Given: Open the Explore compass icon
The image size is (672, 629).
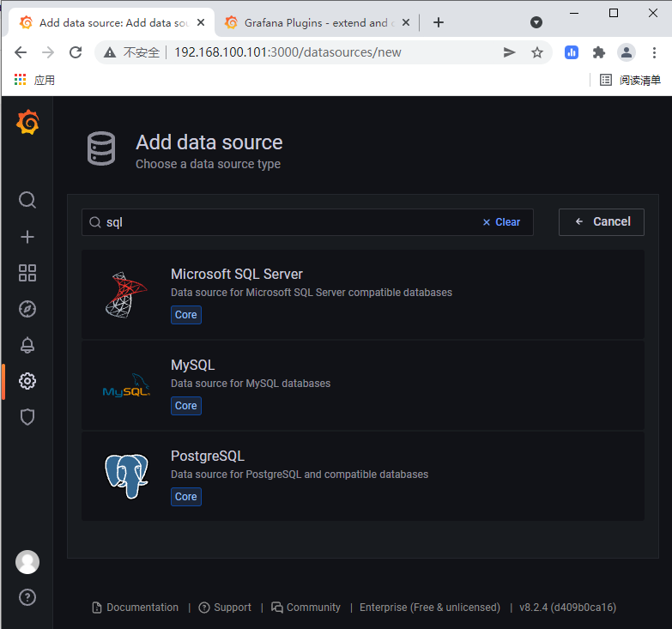Looking at the screenshot, I should (27, 309).
